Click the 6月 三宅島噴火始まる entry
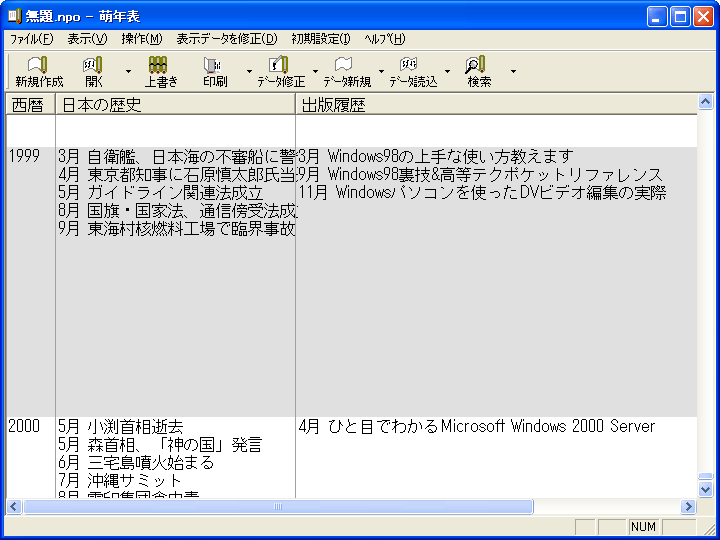720x540 pixels. [x=136, y=462]
